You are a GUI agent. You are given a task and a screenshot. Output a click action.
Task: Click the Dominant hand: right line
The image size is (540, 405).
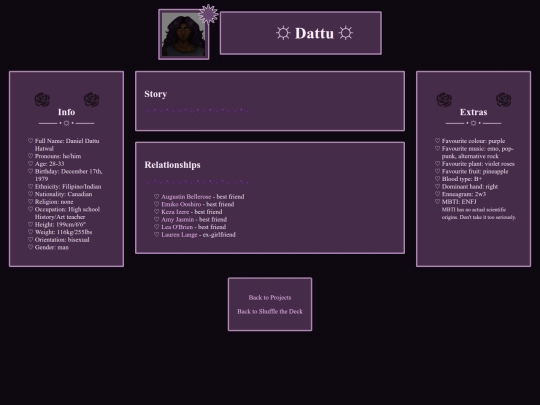point(470,186)
